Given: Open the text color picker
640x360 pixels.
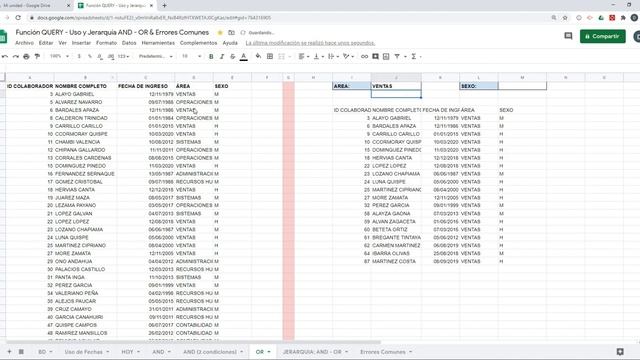Looking at the screenshot, I should click(x=244, y=56).
